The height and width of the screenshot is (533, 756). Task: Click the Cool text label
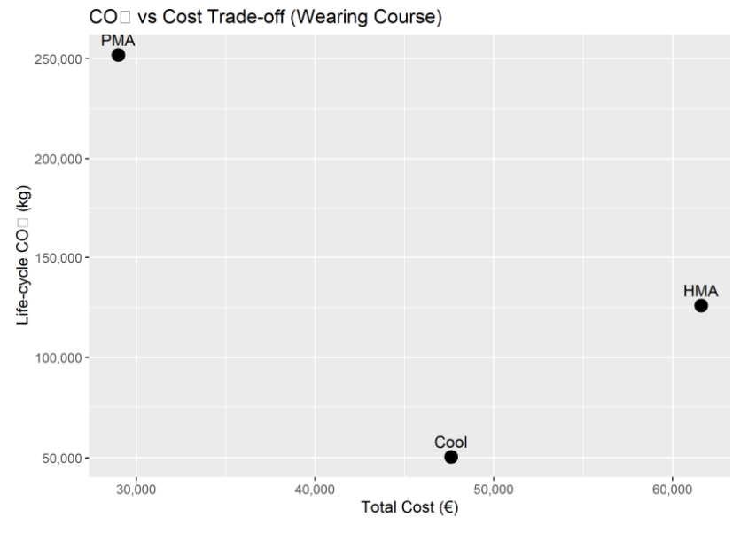click(451, 443)
